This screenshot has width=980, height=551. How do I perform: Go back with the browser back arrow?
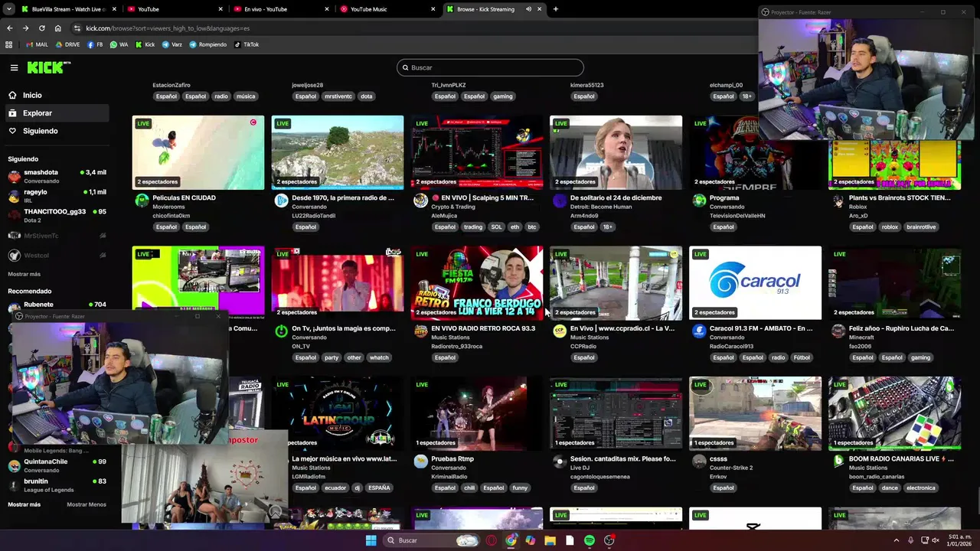tap(9, 28)
